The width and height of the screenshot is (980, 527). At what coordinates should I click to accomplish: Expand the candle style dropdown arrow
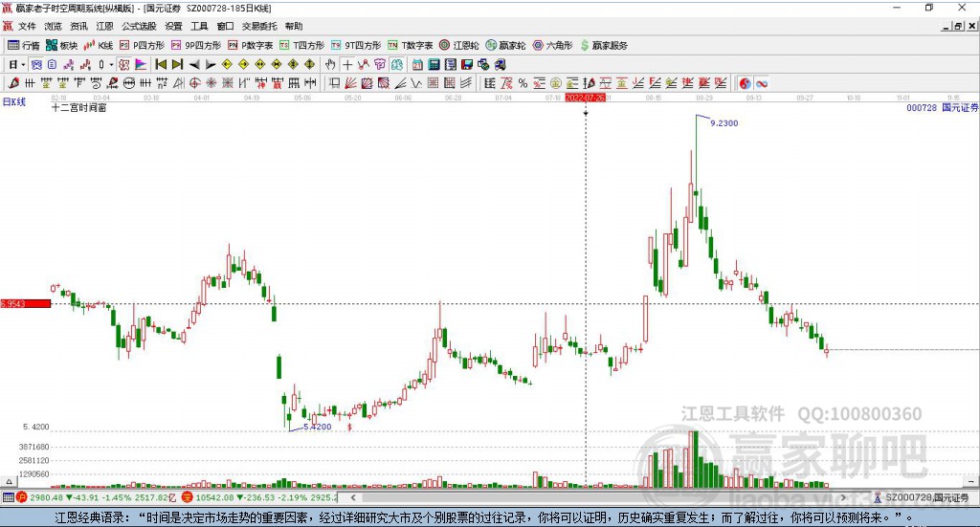tap(111, 64)
